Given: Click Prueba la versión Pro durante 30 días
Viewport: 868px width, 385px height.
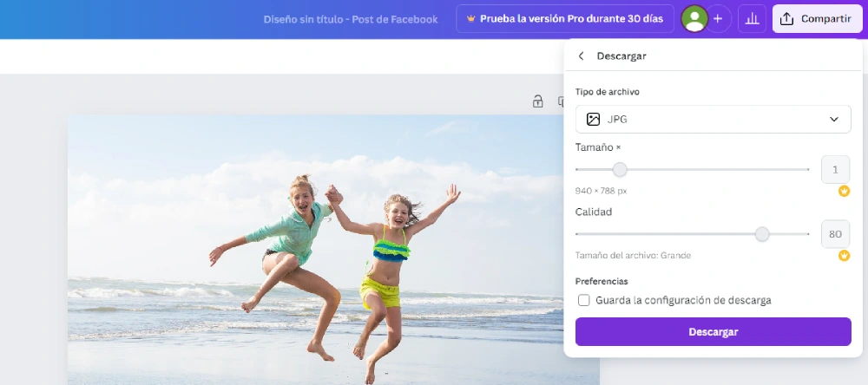Looking at the screenshot, I should pos(565,19).
